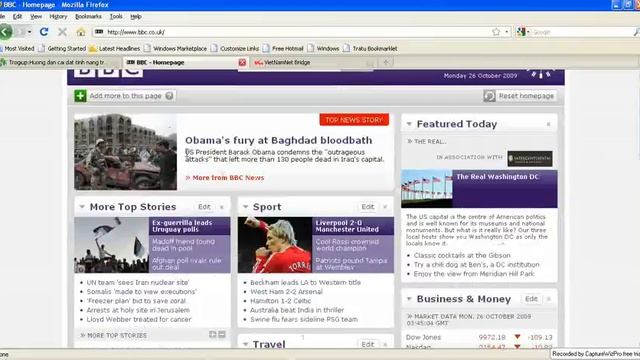
Task: Show more stories with the plus icon
Action: 213,334
